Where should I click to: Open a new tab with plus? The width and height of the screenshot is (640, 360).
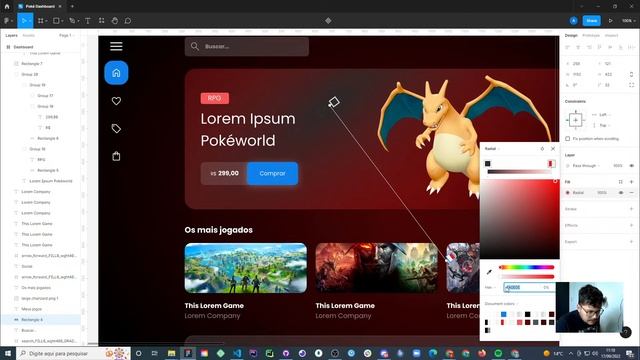click(72, 6)
